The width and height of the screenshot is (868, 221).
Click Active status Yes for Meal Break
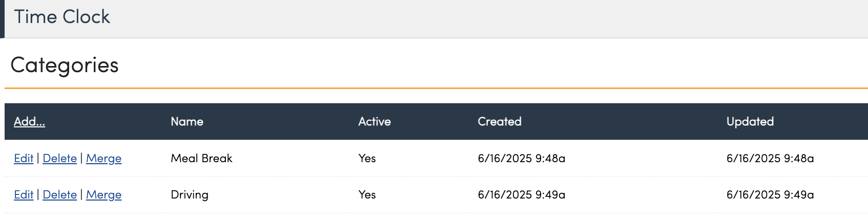[367, 159]
